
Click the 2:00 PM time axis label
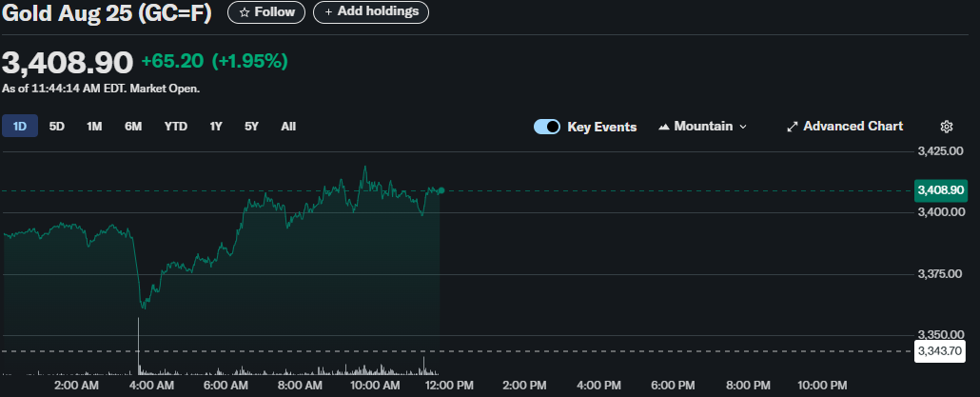[x=525, y=386]
